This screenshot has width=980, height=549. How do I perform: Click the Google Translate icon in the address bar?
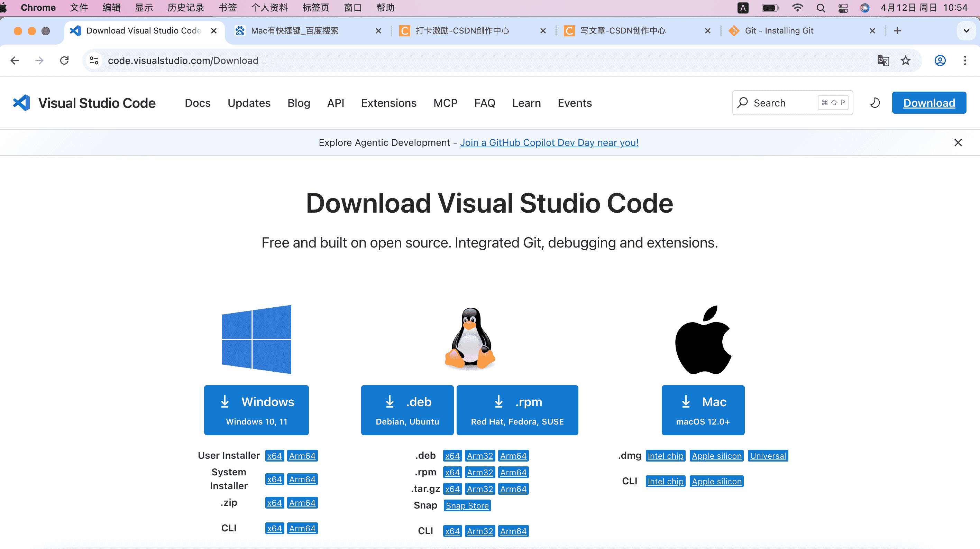(883, 61)
